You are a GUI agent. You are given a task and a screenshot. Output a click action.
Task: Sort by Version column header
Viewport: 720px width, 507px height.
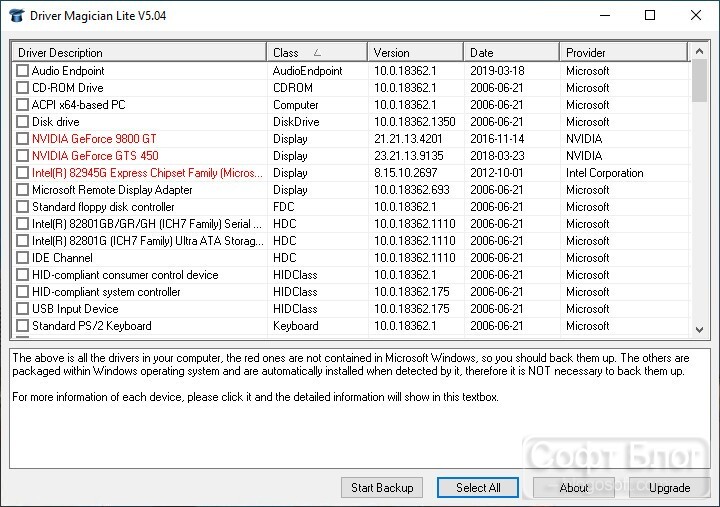coord(415,52)
